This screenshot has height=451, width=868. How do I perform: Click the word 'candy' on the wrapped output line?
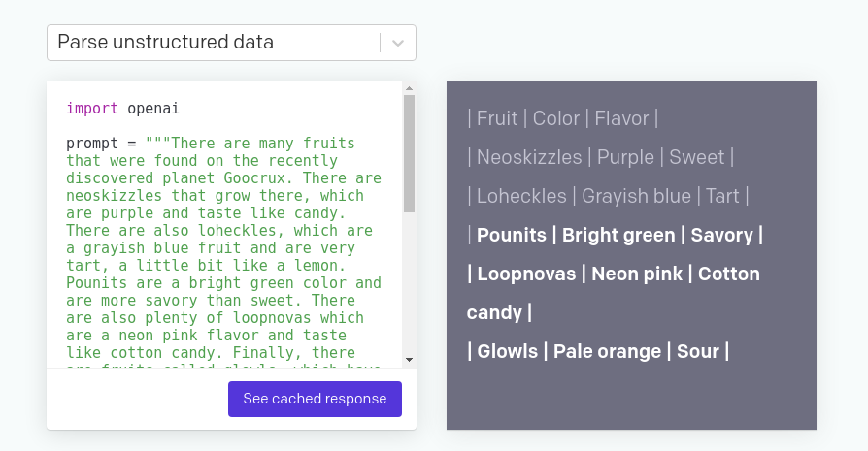(494, 312)
